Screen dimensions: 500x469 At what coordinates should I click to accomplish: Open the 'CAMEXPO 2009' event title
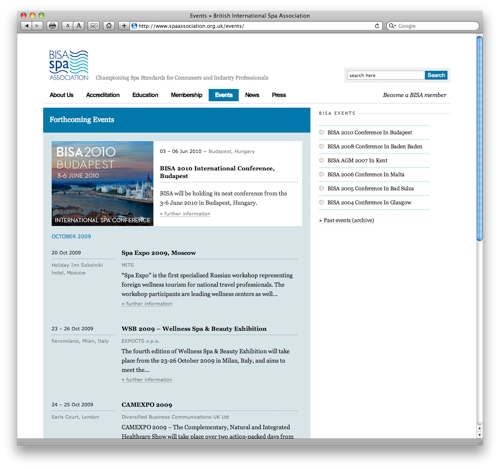pos(147,405)
